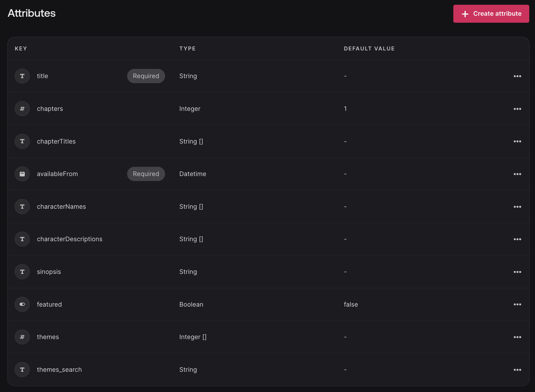Expand options for the featured attribute
This screenshot has height=392, width=535.
[518, 304]
